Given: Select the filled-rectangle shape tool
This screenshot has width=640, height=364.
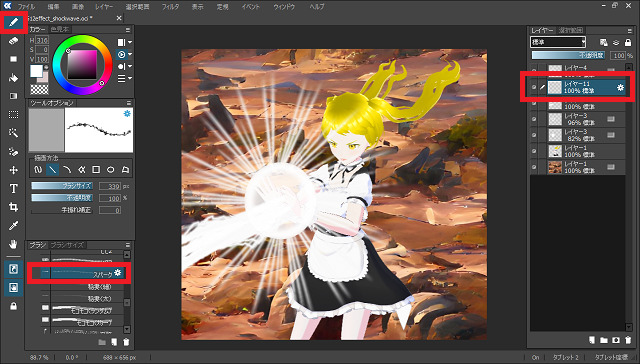Looking at the screenshot, I should (13, 59).
